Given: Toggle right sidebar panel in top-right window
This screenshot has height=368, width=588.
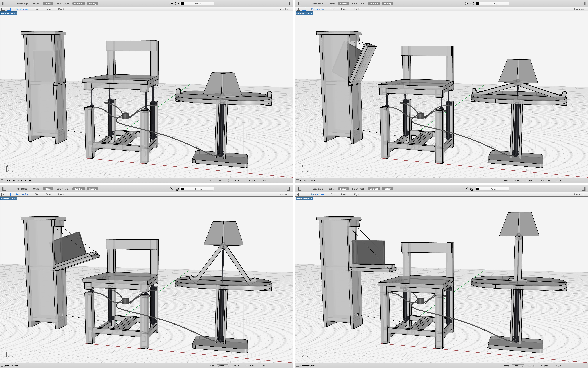Looking at the screenshot, I should [584, 3].
